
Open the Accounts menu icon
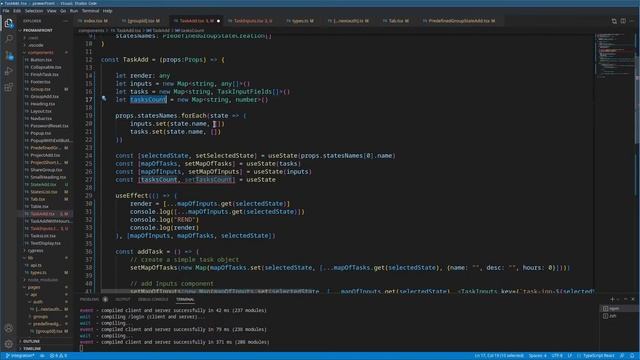pyautogui.click(x=9, y=328)
